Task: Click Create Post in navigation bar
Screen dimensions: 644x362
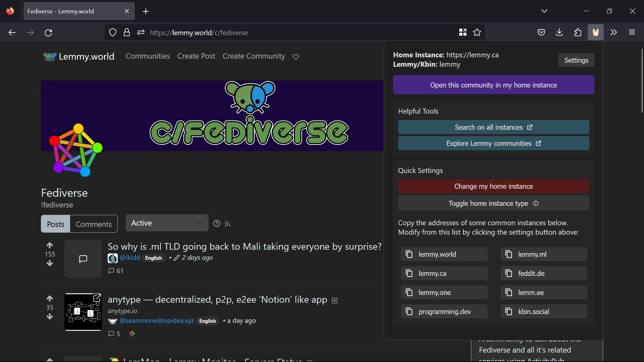Action: pyautogui.click(x=196, y=56)
